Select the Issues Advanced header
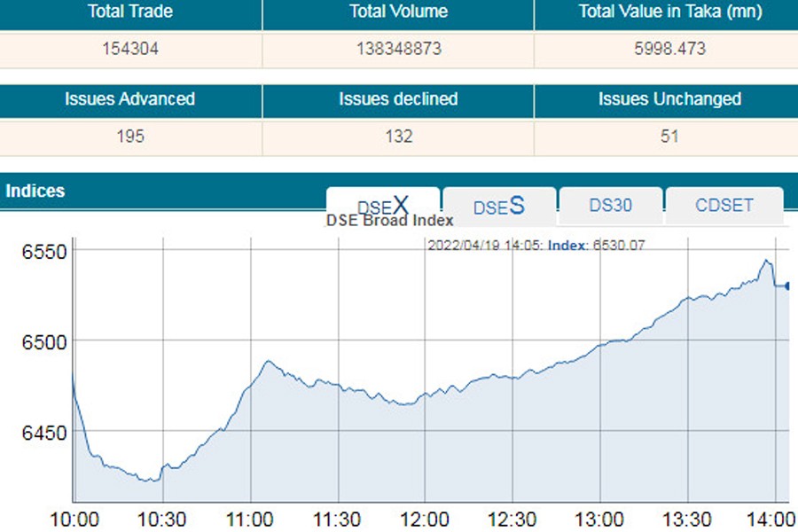798x532 pixels. pos(129,99)
